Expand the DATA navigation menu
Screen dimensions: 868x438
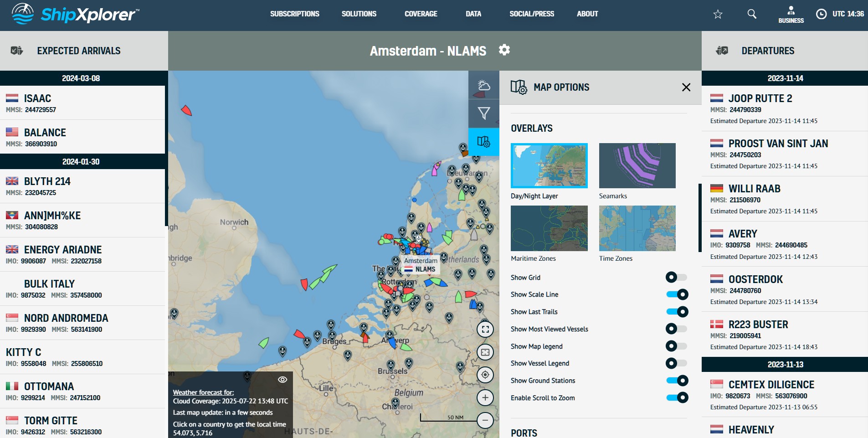tap(473, 14)
